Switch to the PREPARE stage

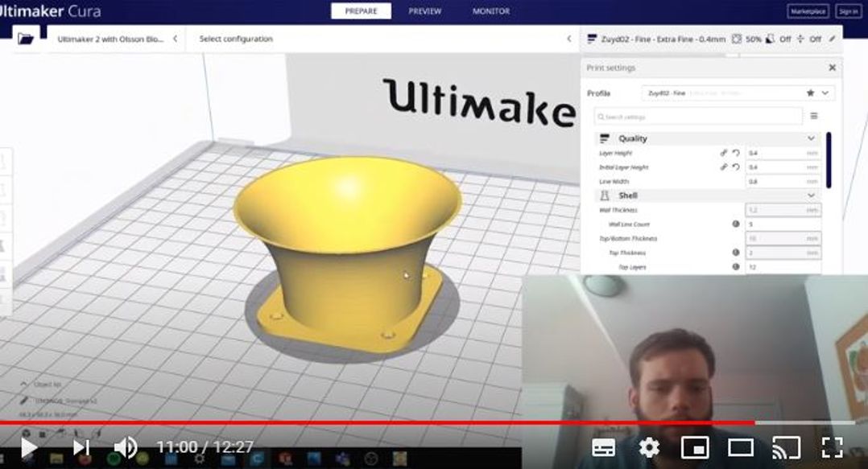pos(361,11)
